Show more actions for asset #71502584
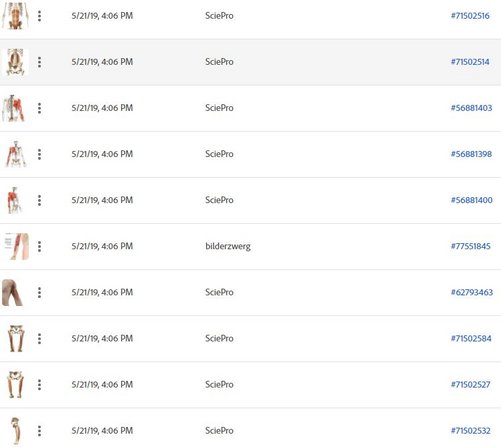This screenshot has width=501, height=447. [x=39, y=339]
